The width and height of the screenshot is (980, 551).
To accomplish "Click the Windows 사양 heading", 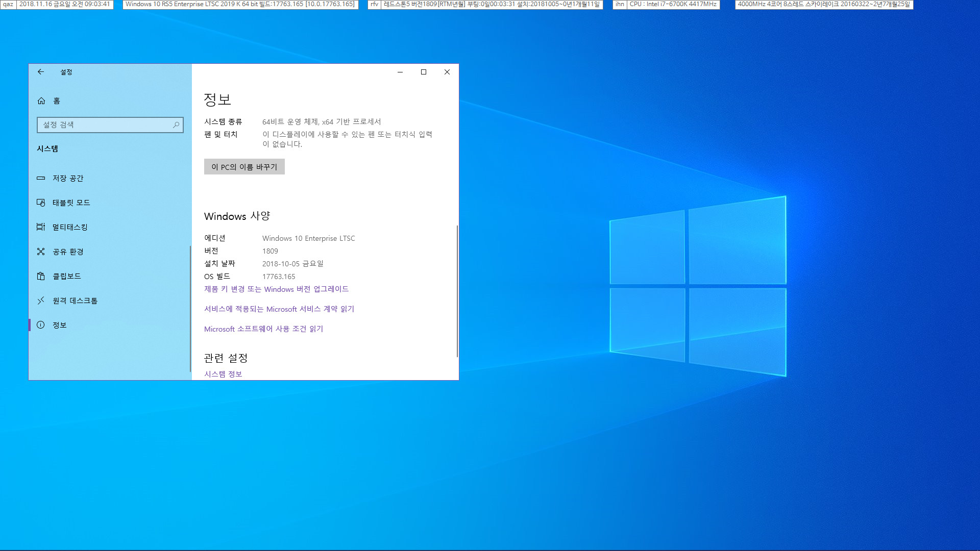I will pyautogui.click(x=237, y=216).
